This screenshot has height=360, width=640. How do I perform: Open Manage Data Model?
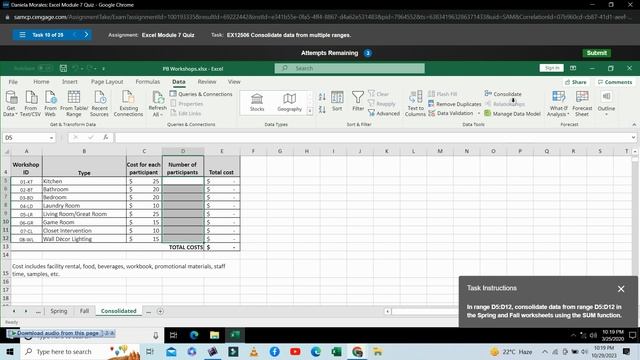pyautogui.click(x=513, y=113)
